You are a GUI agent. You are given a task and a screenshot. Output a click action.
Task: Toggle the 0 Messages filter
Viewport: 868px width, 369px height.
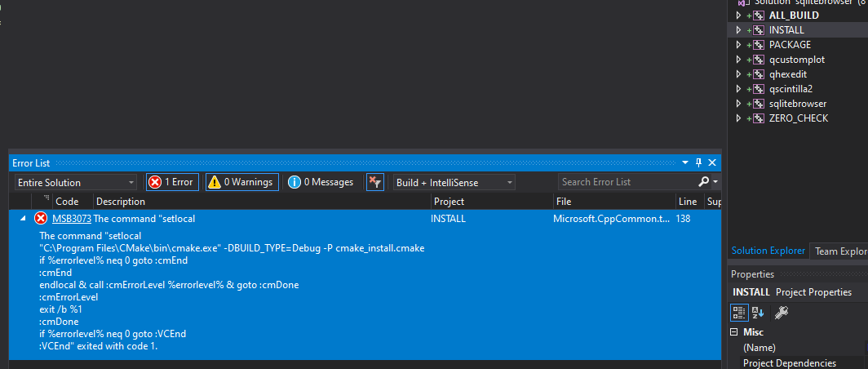[321, 182]
